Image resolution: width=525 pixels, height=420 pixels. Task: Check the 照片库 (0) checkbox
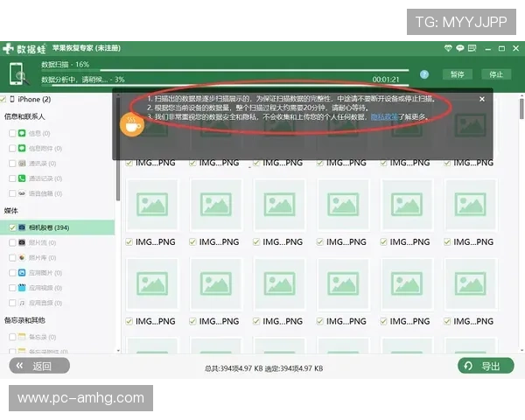[12, 258]
